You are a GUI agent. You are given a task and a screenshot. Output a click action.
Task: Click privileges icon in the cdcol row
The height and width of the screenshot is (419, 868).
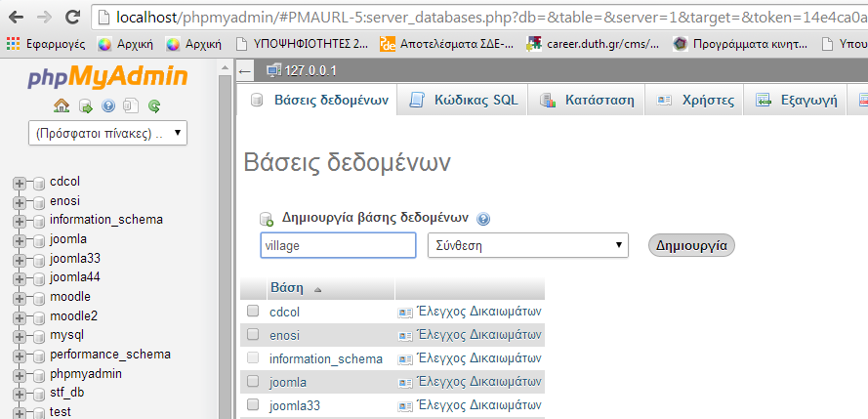point(405,313)
